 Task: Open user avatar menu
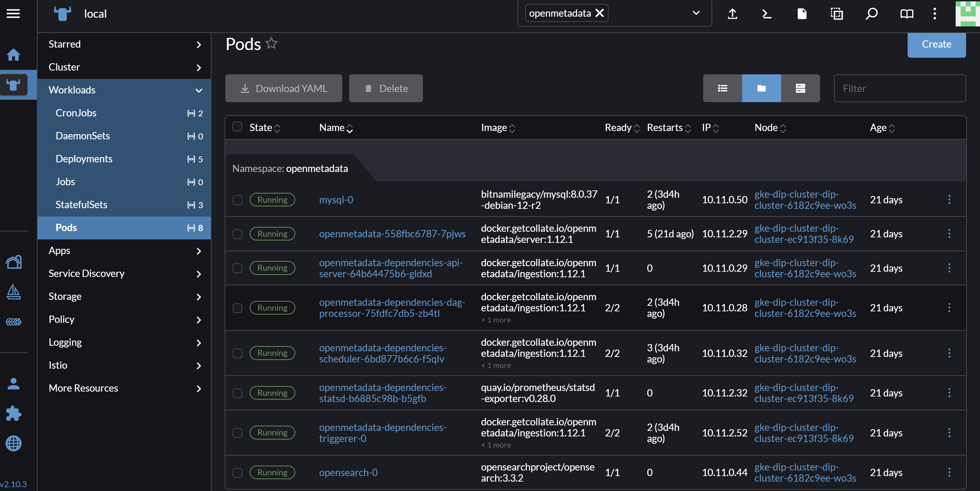tap(967, 14)
